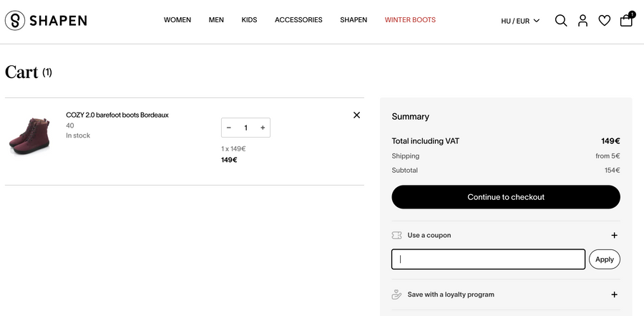Open the Winter Boots link

[x=410, y=20]
